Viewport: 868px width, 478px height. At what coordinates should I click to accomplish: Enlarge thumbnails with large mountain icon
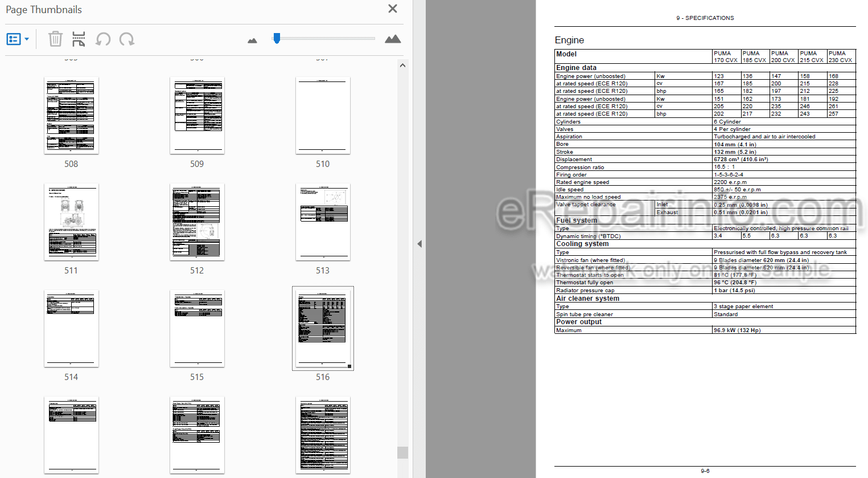[x=393, y=39]
